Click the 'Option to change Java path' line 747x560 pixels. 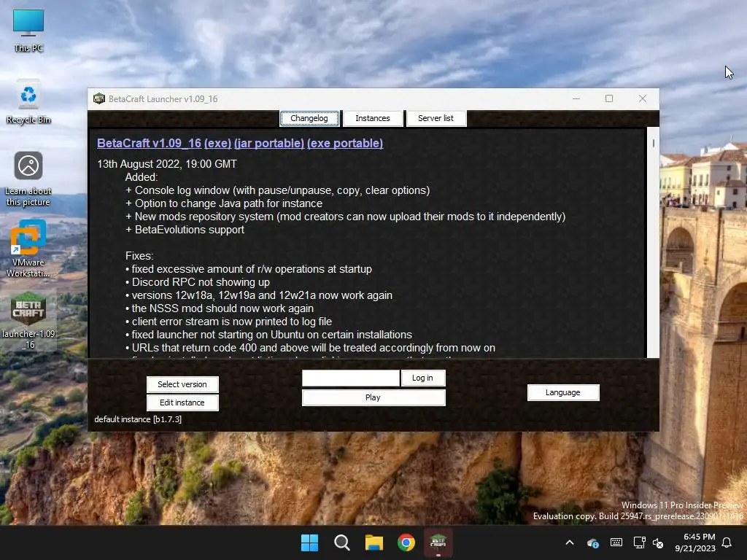[x=224, y=203]
